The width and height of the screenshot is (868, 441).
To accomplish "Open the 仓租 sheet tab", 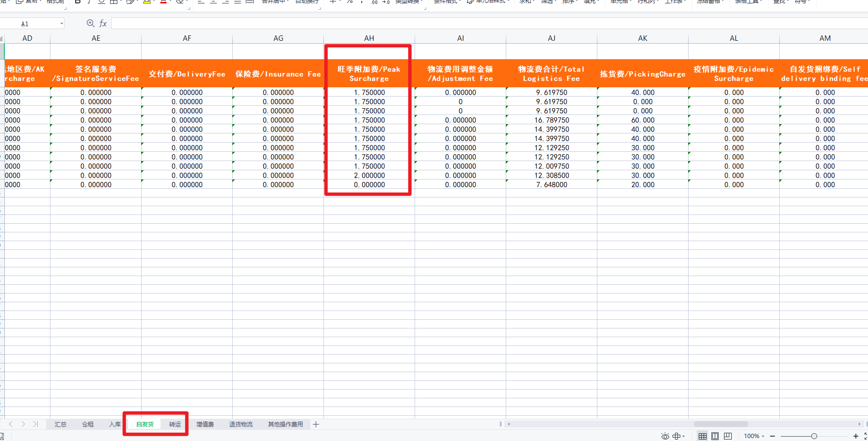I will pyautogui.click(x=88, y=425).
